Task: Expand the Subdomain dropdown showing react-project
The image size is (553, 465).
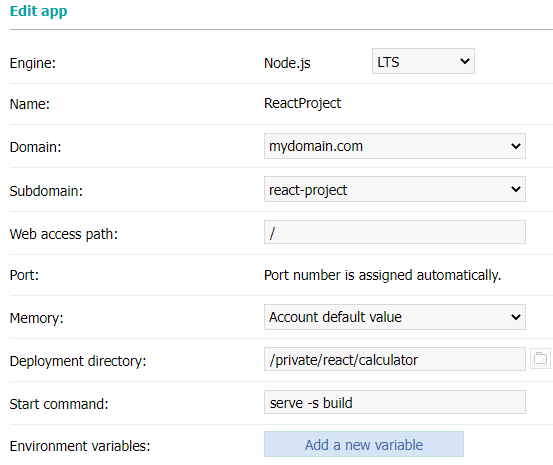Action: (395, 189)
